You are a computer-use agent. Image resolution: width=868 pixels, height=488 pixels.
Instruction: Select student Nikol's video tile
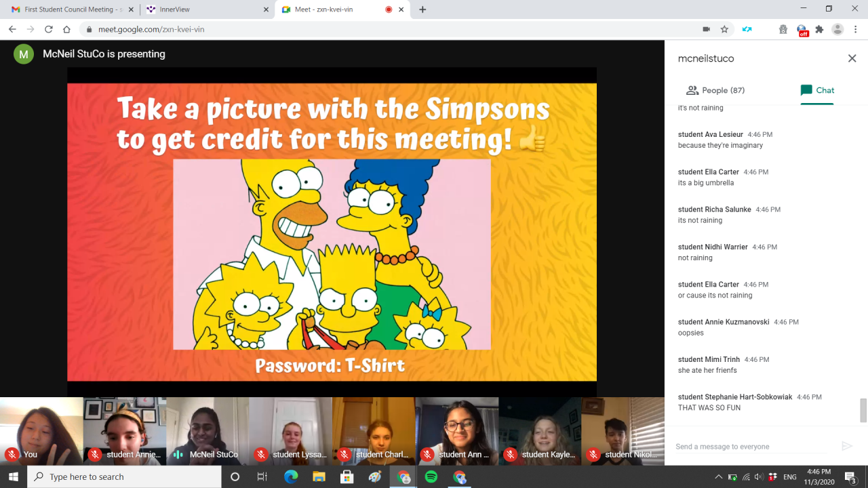[623, 431]
